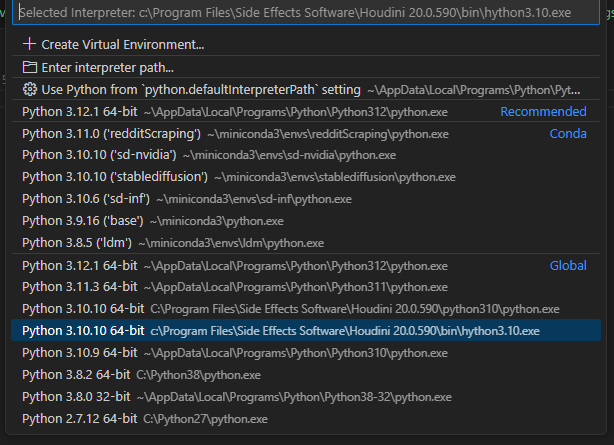Select the sd-nvidia Python 3.10.10 environment
Image resolution: width=614 pixels, height=445 pixels.
pyautogui.click(x=306, y=155)
